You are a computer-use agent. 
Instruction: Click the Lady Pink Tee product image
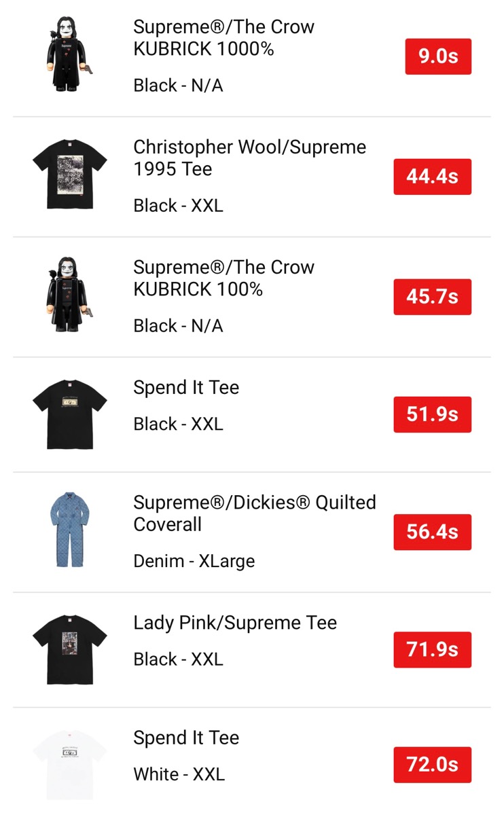pos(70,649)
